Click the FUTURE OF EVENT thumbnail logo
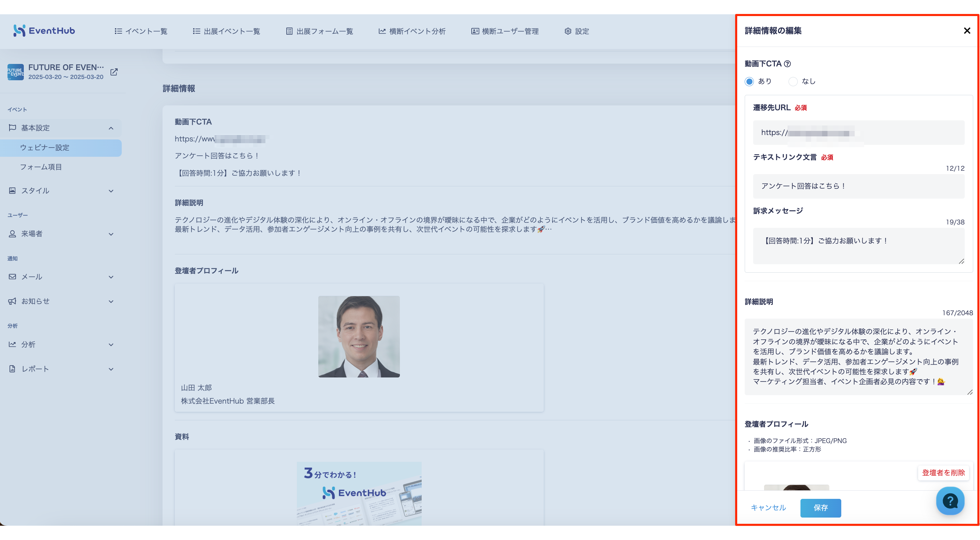Viewport: 980px width, 540px height. point(16,72)
